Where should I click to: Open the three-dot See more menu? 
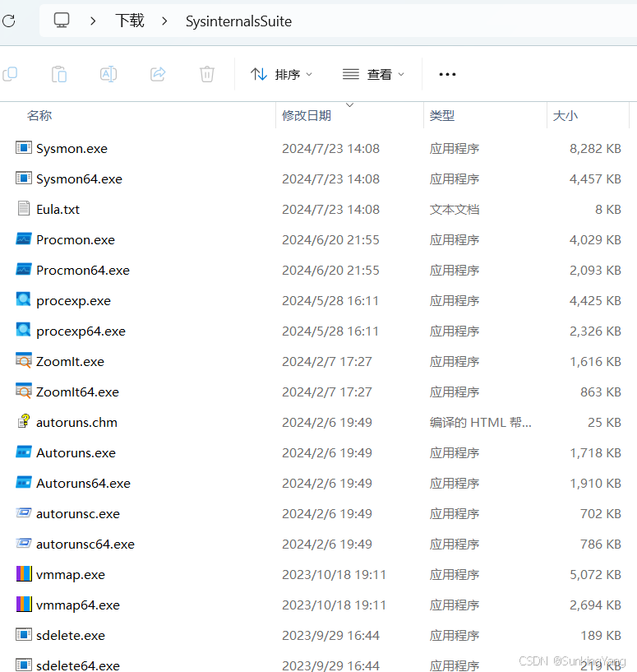pyautogui.click(x=447, y=75)
